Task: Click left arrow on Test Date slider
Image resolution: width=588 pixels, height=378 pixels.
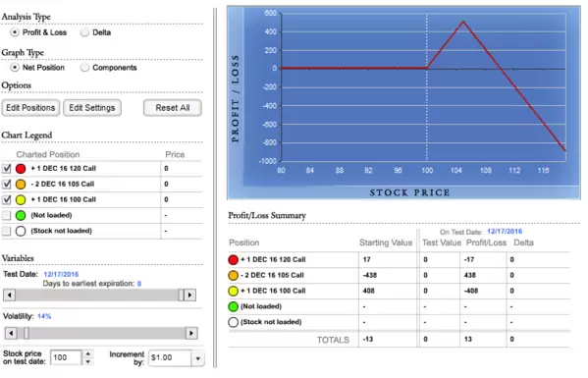Action: click(10, 296)
